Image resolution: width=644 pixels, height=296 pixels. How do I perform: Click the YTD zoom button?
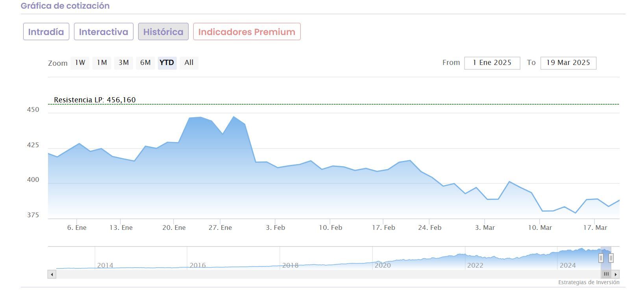[167, 63]
